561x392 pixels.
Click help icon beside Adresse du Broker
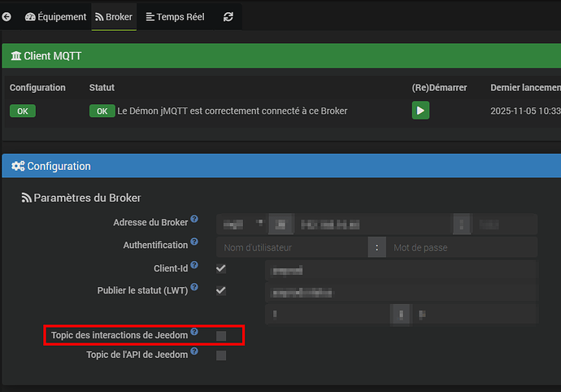tap(194, 220)
